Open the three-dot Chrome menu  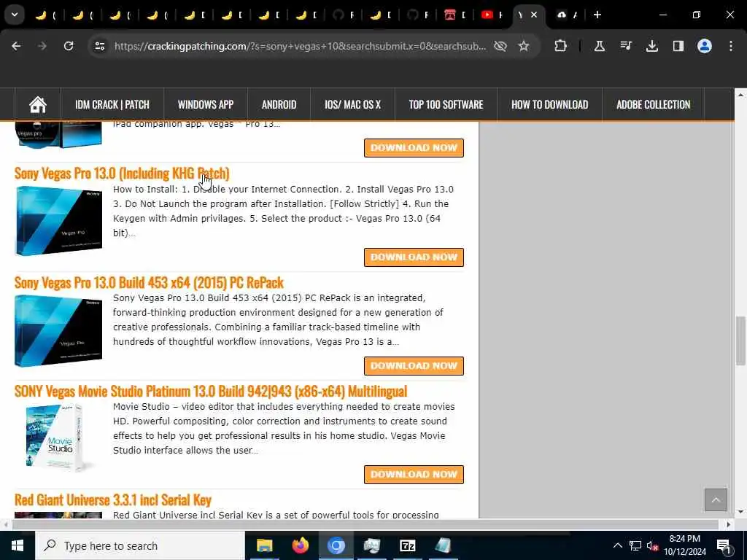coord(731,46)
